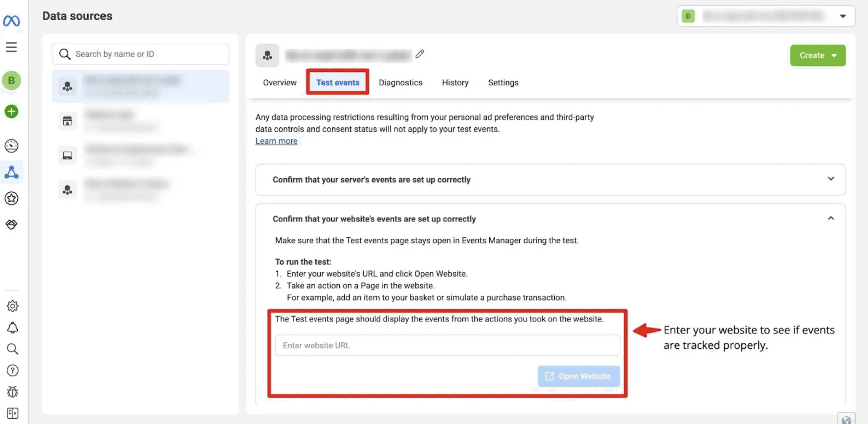Open the overview gauge icon in sidebar
868x424 pixels.
[12, 146]
